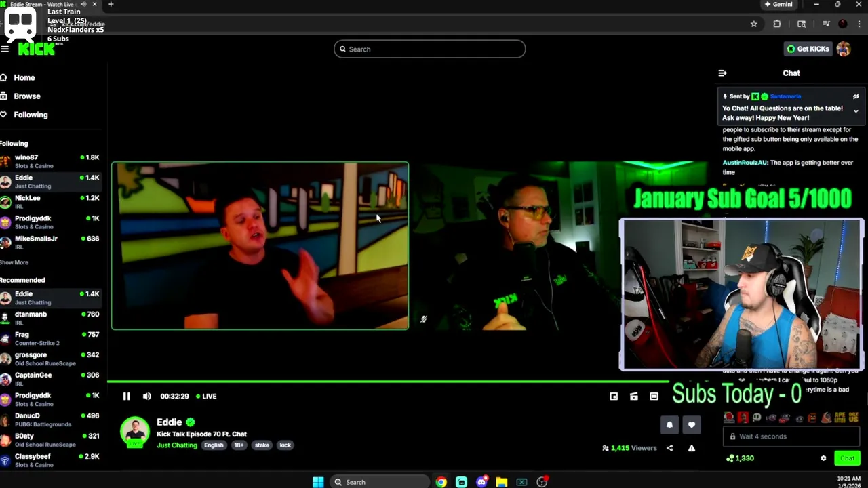Bookmark page with the star icon
Image resolution: width=868 pixels, height=488 pixels.
[x=753, y=24]
